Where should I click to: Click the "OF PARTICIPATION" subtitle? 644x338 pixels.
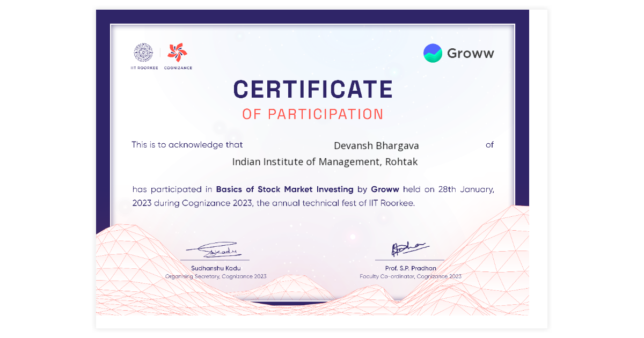(313, 114)
